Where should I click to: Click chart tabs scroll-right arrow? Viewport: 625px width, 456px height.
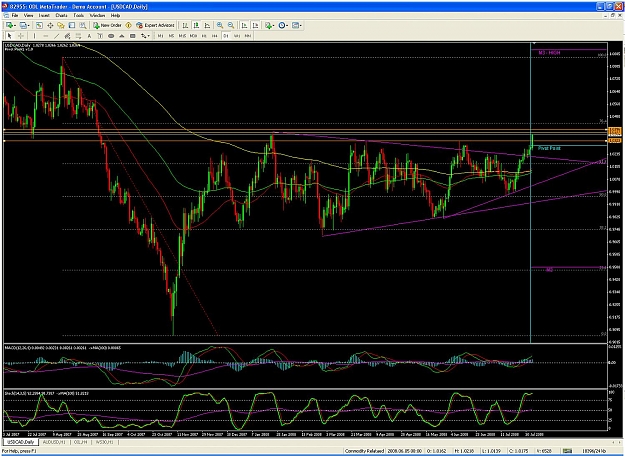point(619,442)
